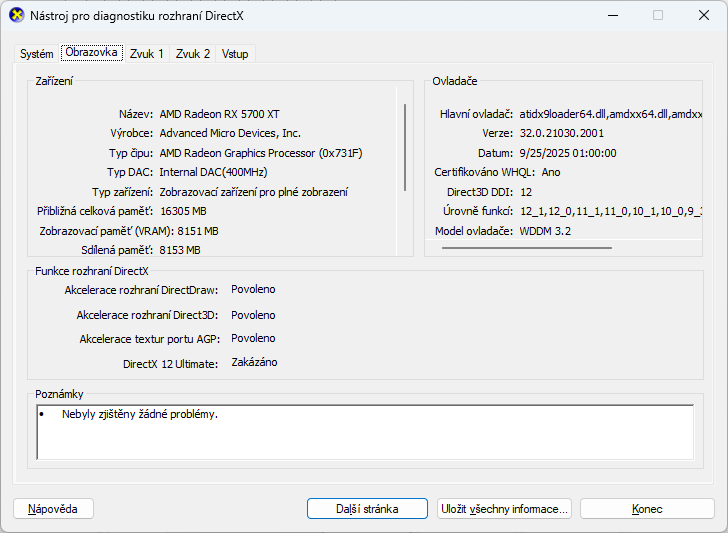
Task: Switch to the Systém tab
Action: [37, 54]
